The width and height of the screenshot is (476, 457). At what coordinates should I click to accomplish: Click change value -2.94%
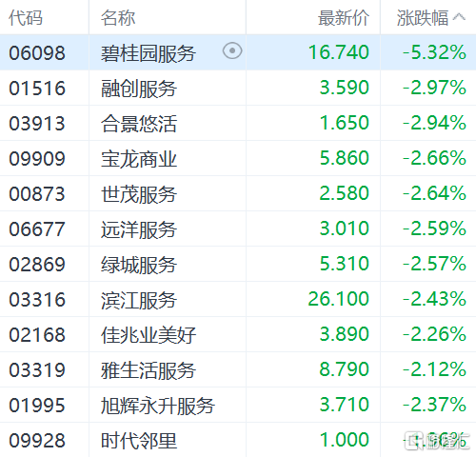click(434, 123)
